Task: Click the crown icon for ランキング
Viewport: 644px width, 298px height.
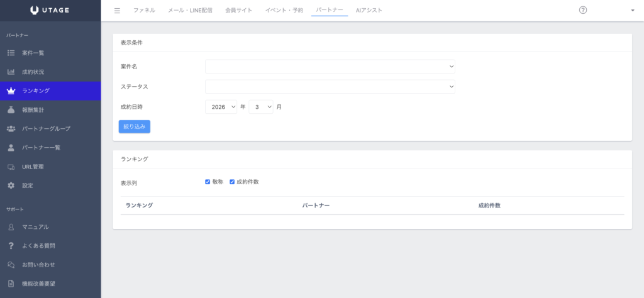Action: pos(11,91)
